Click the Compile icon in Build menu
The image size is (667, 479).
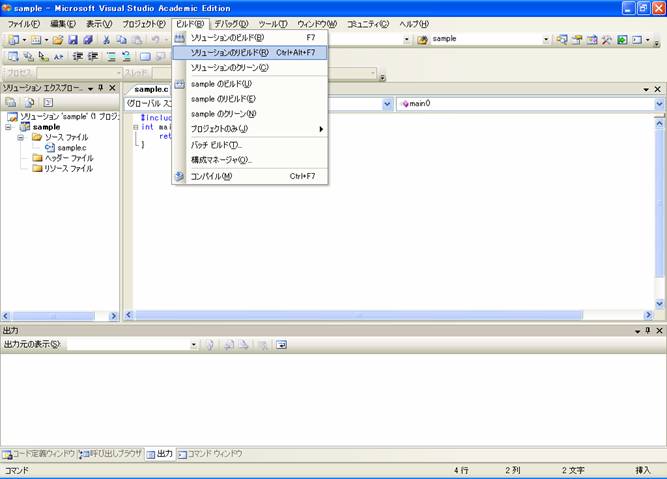[x=180, y=176]
